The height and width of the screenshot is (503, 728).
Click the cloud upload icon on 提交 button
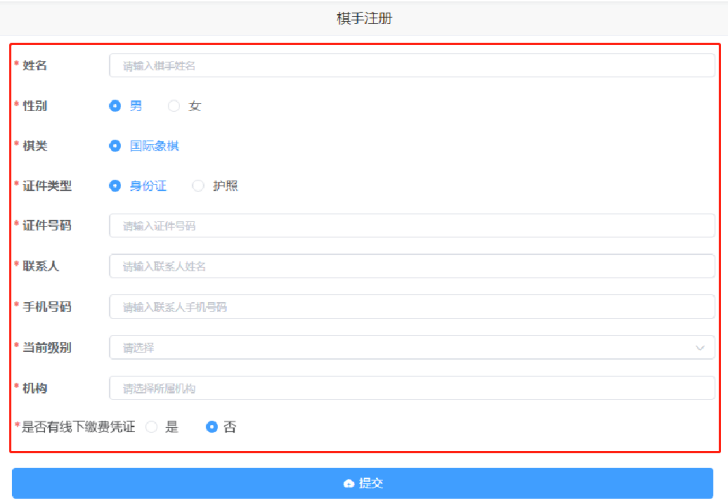pyautogui.click(x=348, y=483)
